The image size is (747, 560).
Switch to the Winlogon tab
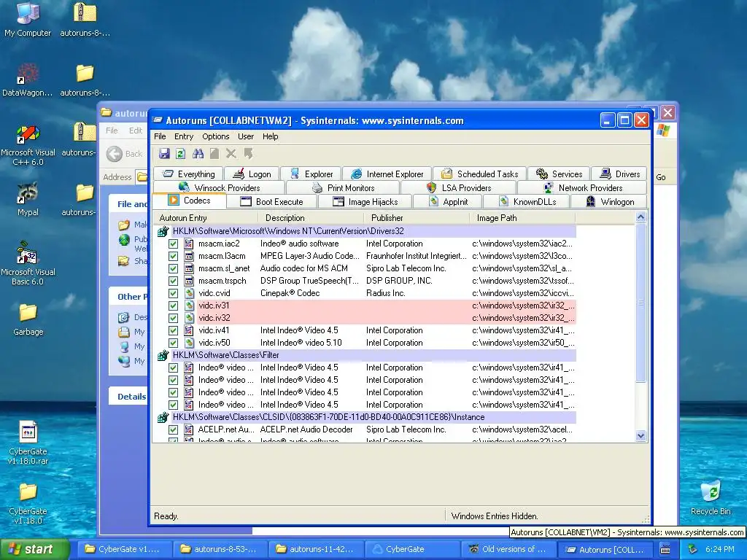pyautogui.click(x=610, y=201)
